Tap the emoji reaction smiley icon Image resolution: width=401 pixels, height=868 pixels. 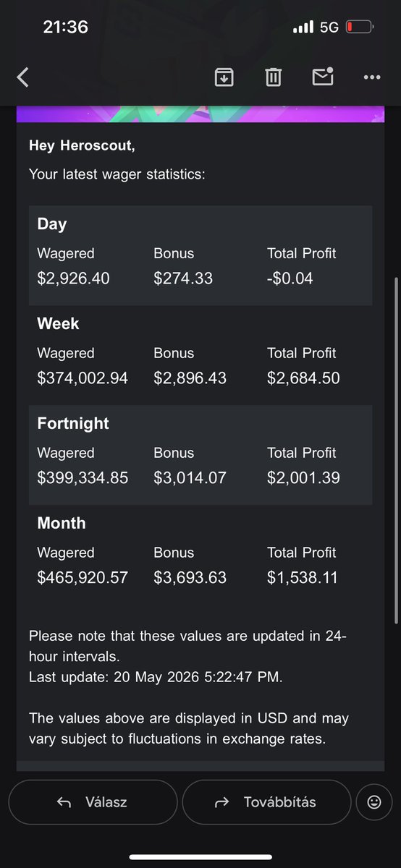click(x=374, y=801)
